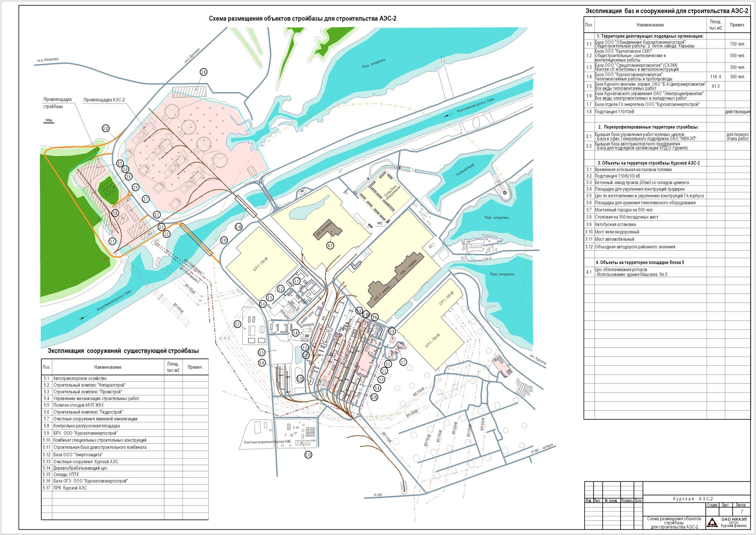Click the Наименование header in right table
The image size is (756, 535).
[x=650, y=25]
